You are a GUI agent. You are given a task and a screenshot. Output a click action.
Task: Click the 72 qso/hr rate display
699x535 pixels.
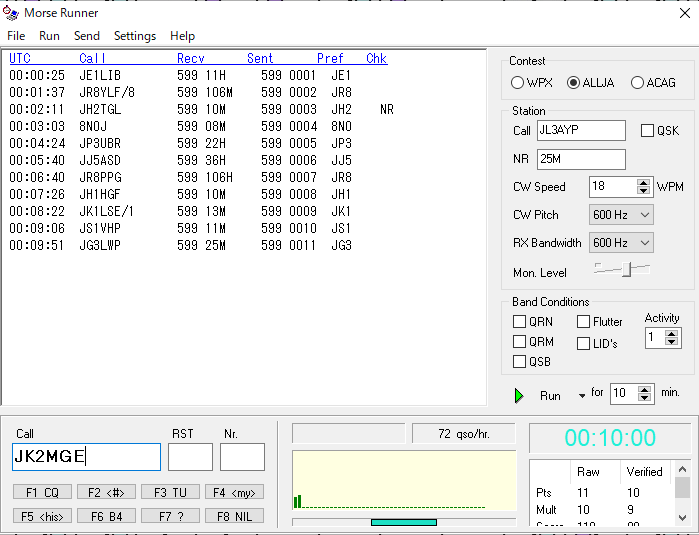(x=464, y=434)
